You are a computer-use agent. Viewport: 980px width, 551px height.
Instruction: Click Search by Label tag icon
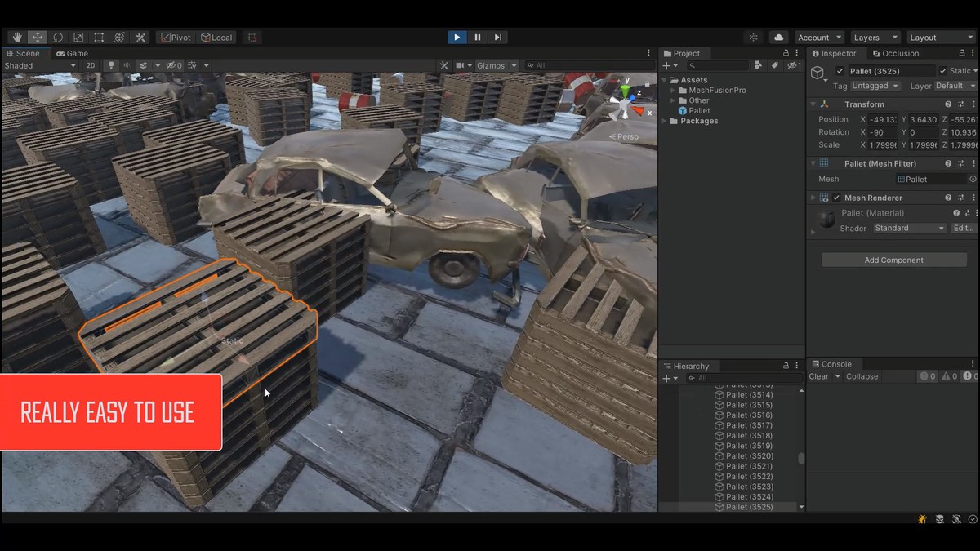(x=775, y=65)
